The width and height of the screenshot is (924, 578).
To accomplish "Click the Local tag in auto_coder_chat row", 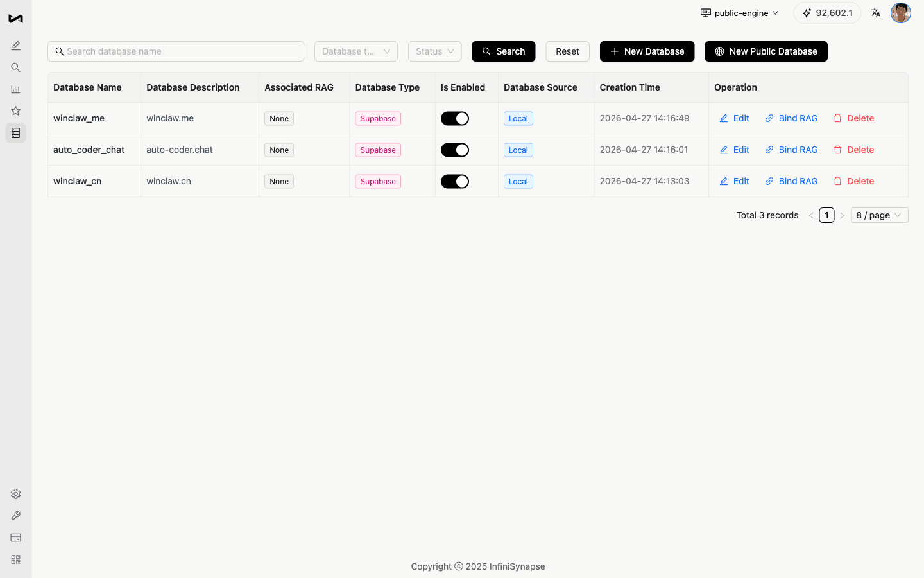I will (518, 150).
